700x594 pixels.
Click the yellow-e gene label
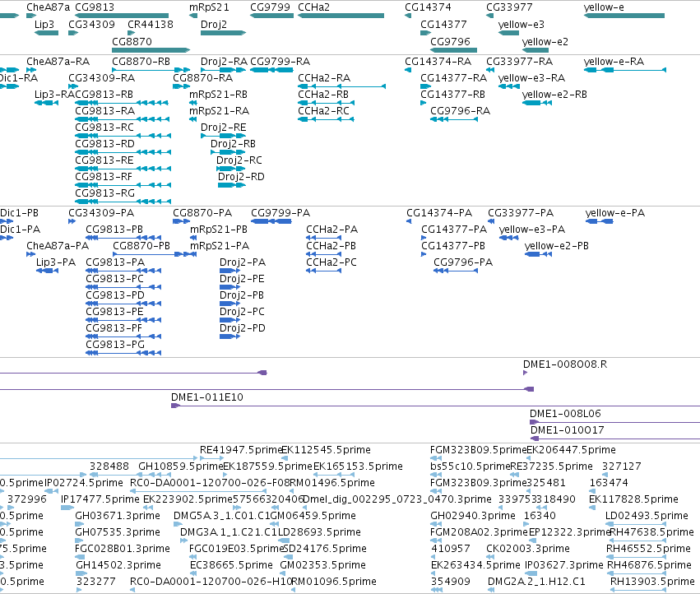(604, 7)
